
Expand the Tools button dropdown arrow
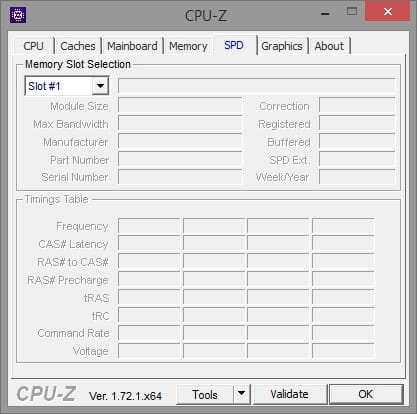[x=242, y=394]
